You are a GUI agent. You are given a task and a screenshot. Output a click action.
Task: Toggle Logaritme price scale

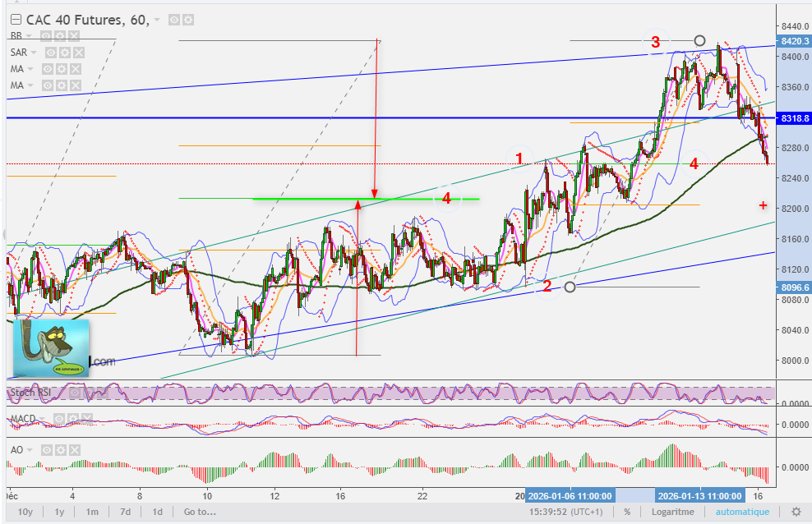click(673, 512)
